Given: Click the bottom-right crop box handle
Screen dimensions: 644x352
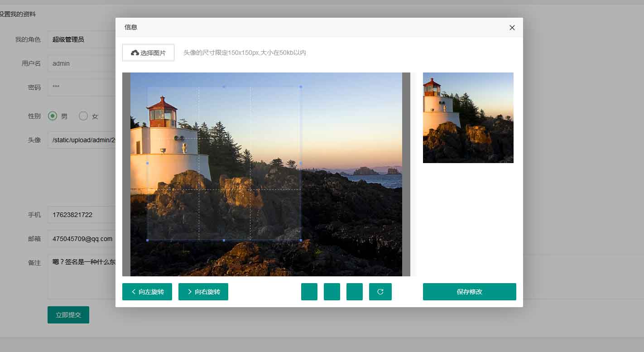Looking at the screenshot, I should 301,240.
